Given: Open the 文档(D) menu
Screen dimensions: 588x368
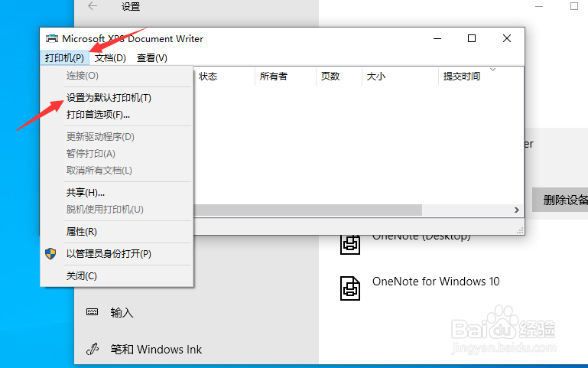Looking at the screenshot, I should [110, 58].
